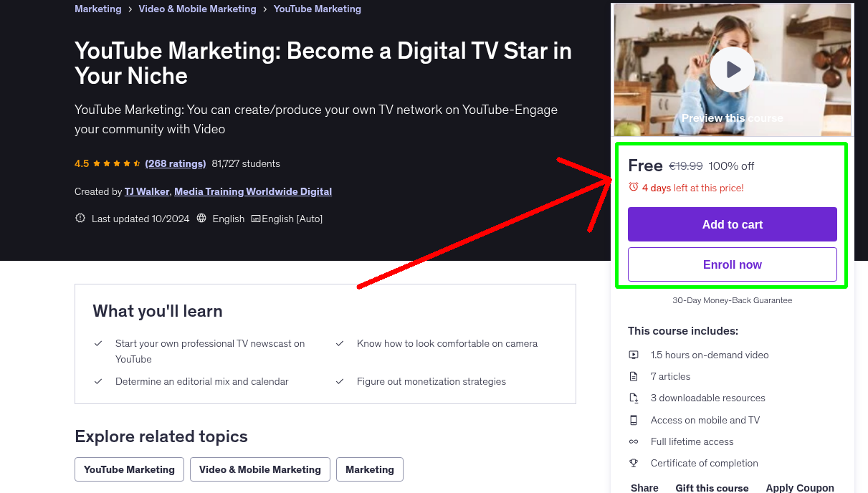The height and width of the screenshot is (493, 868).
Task: Open the Share option
Action: click(x=644, y=487)
